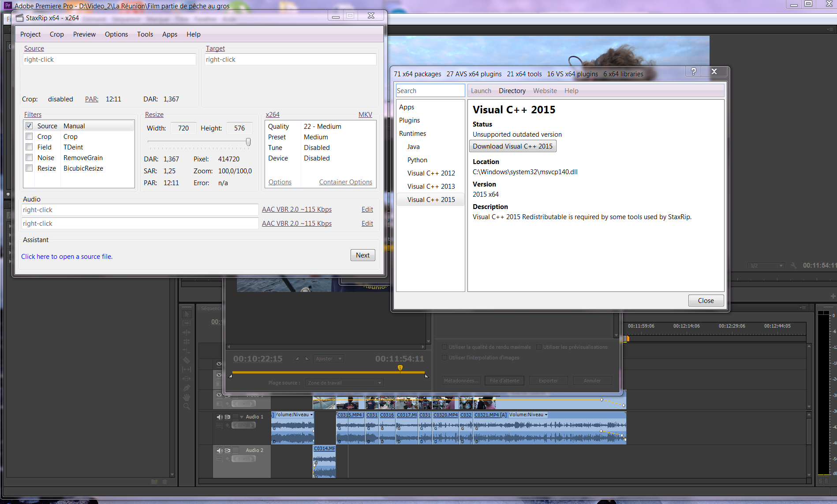Image resolution: width=837 pixels, height=504 pixels.
Task: Click the Next button in StaxRip
Action: (x=362, y=255)
